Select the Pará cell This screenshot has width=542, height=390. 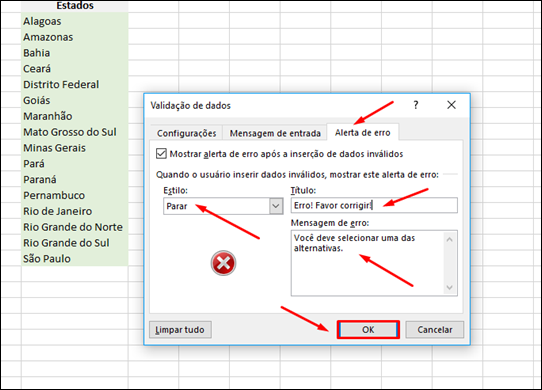75,164
